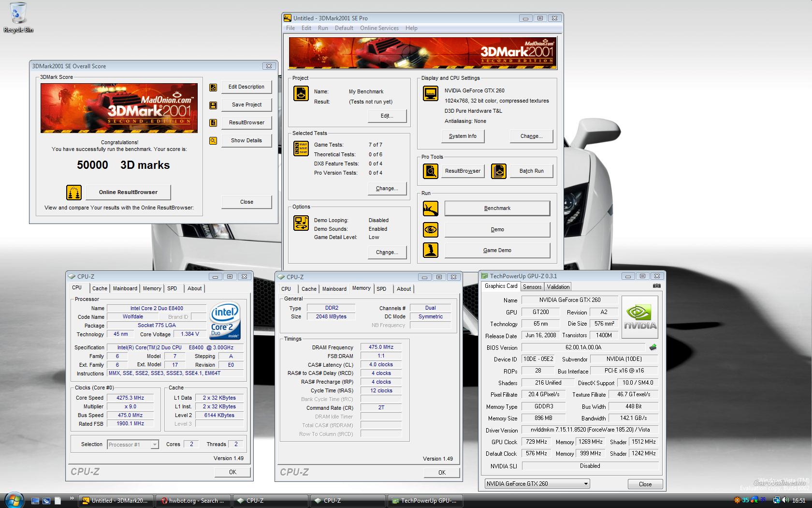The width and height of the screenshot is (812, 508).
Task: Click Show Desktop quick launch icon
Action: coord(35,501)
